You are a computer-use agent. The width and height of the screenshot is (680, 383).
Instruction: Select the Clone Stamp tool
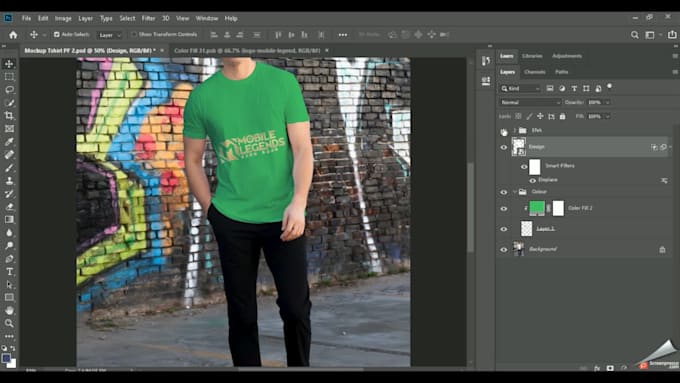click(x=9, y=180)
